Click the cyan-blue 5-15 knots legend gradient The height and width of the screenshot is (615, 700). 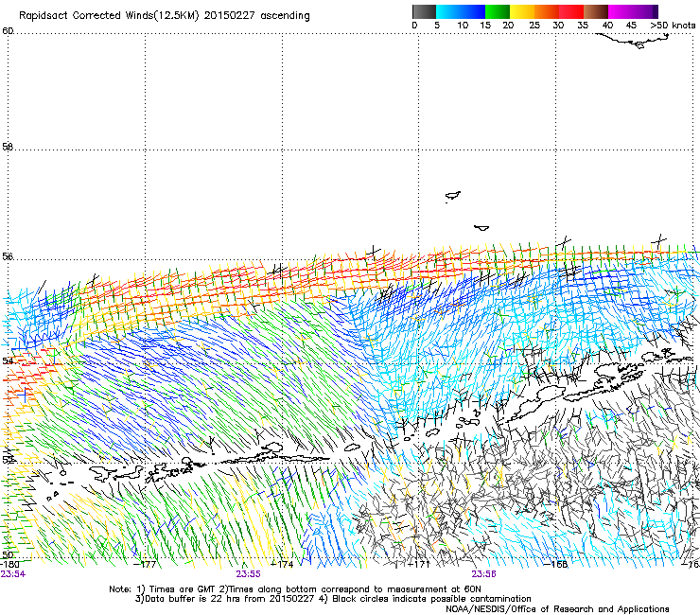coord(461,11)
